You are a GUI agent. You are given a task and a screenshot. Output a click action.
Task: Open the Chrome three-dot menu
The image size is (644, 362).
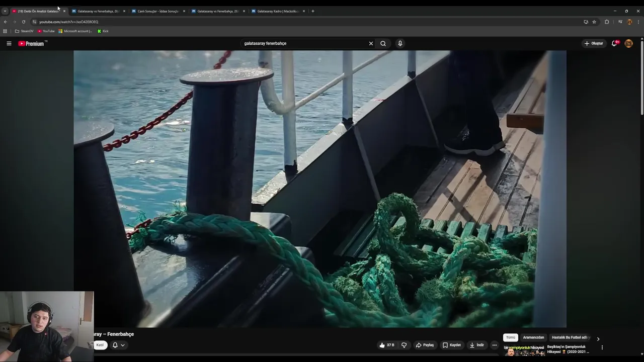pyautogui.click(x=638, y=22)
